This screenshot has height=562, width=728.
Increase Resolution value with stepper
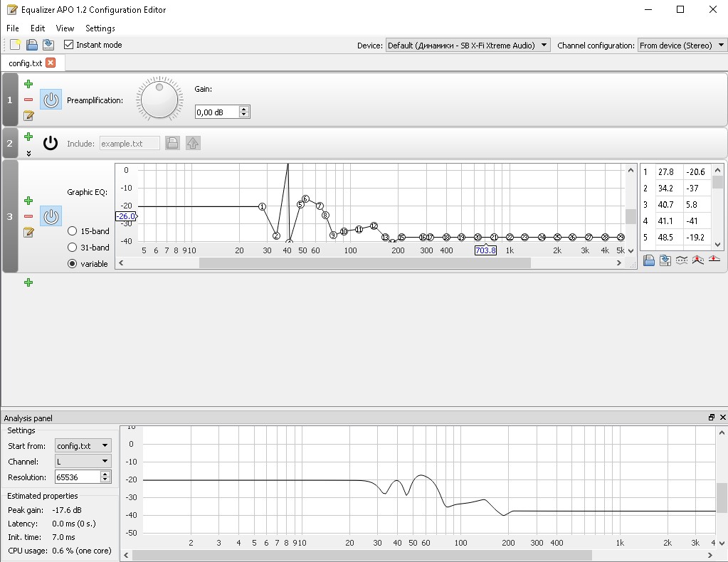point(105,474)
